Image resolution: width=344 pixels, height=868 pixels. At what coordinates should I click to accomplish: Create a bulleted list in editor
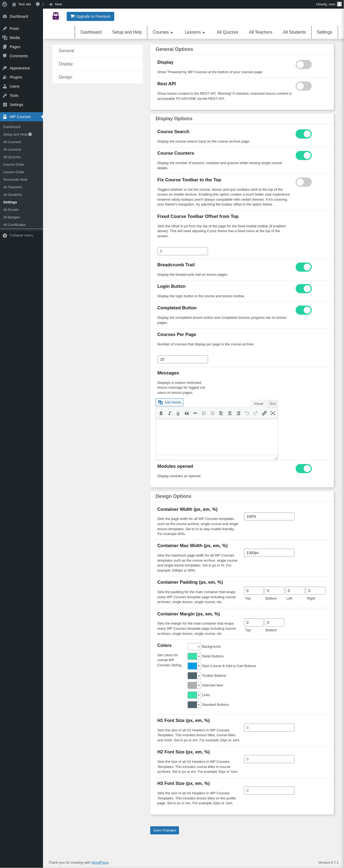point(204,413)
